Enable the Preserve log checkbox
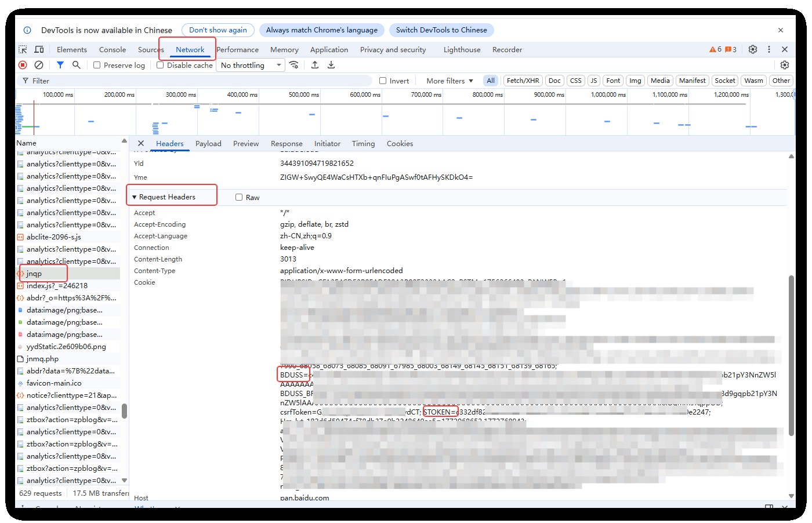The height and width of the screenshot is (523, 812). [x=97, y=66]
